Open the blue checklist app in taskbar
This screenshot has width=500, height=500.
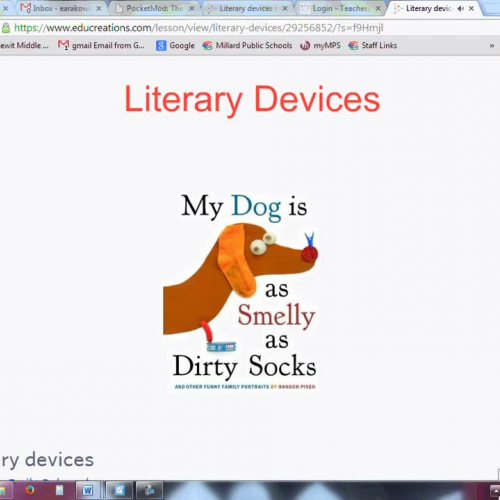click(x=119, y=490)
